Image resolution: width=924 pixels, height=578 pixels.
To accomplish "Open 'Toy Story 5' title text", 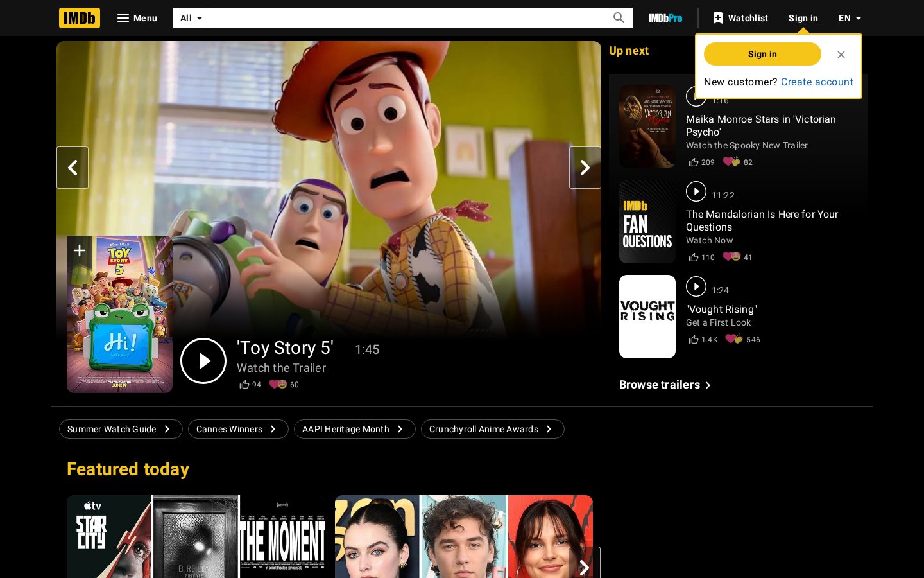I will click(x=285, y=348).
